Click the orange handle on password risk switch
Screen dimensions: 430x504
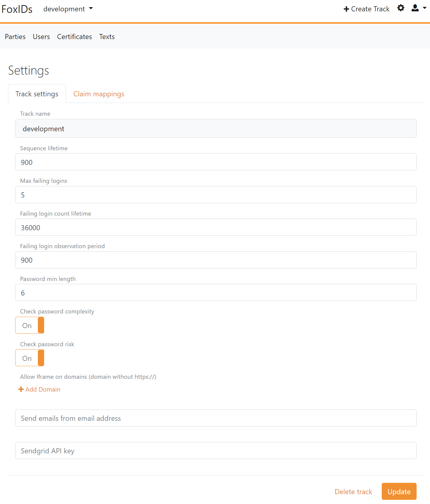pos(41,358)
